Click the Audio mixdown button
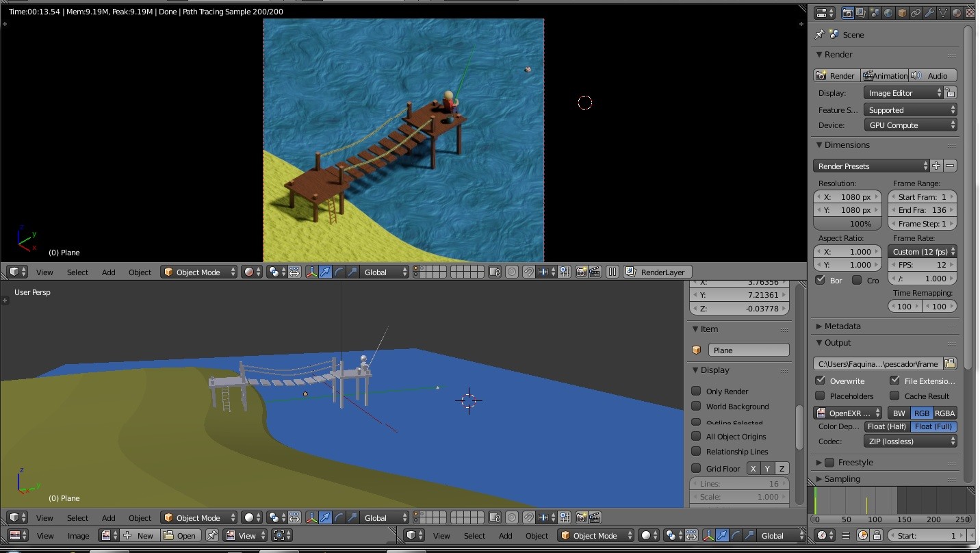The height and width of the screenshot is (553, 980). 932,75
